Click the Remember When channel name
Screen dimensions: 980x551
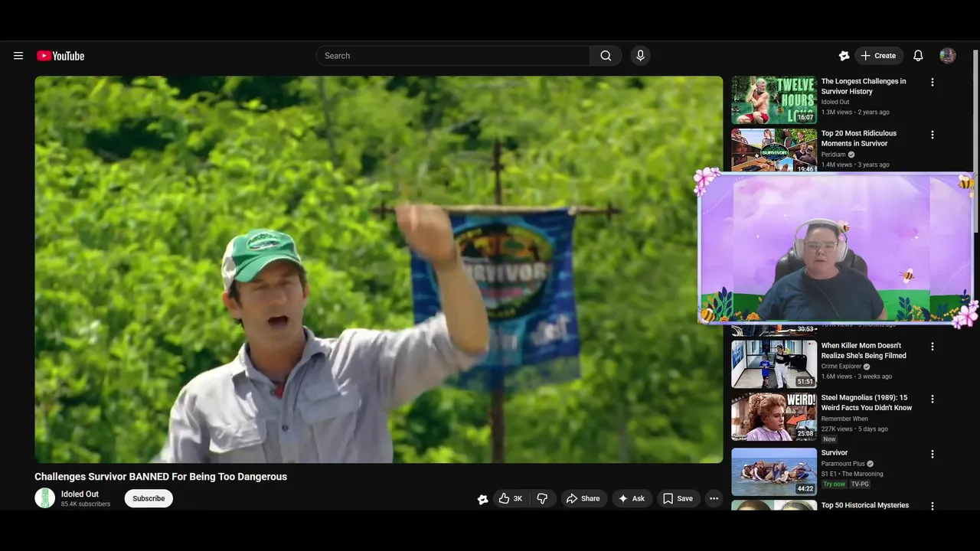pos(844,419)
